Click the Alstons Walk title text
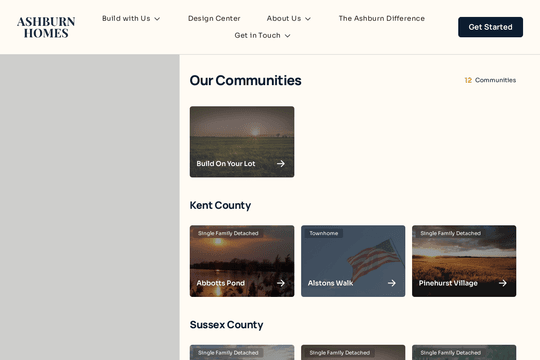The image size is (540, 360). point(330,283)
